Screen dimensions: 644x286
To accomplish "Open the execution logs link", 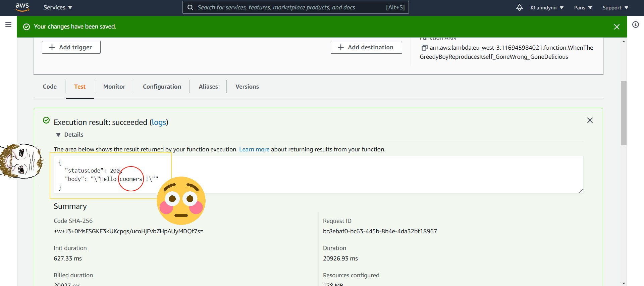I will tap(159, 122).
